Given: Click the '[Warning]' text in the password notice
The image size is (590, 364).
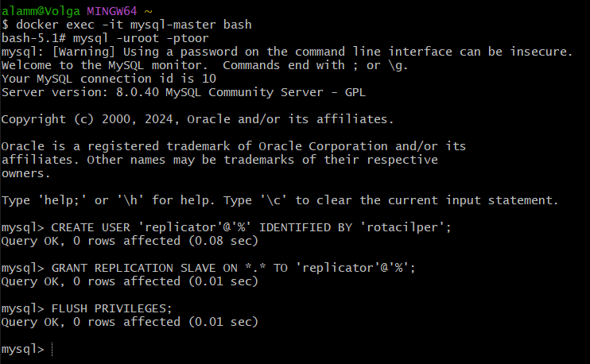Looking at the screenshot, I should click(83, 52).
